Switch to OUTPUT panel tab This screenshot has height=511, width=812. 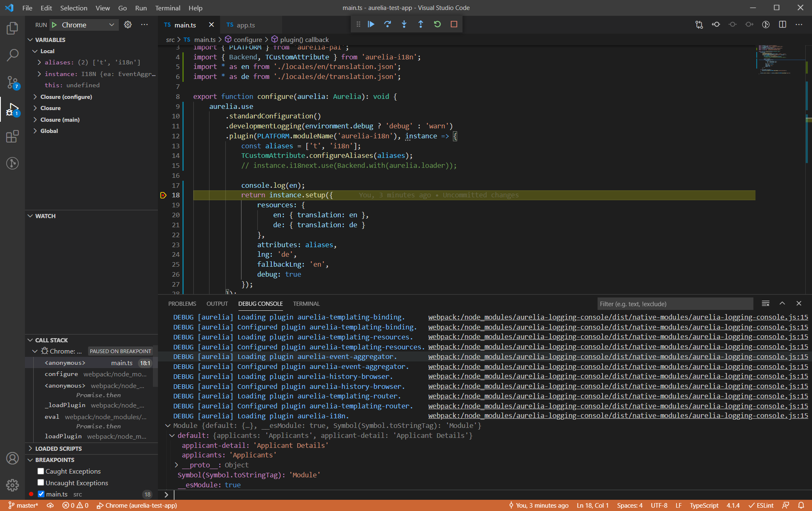(x=217, y=304)
